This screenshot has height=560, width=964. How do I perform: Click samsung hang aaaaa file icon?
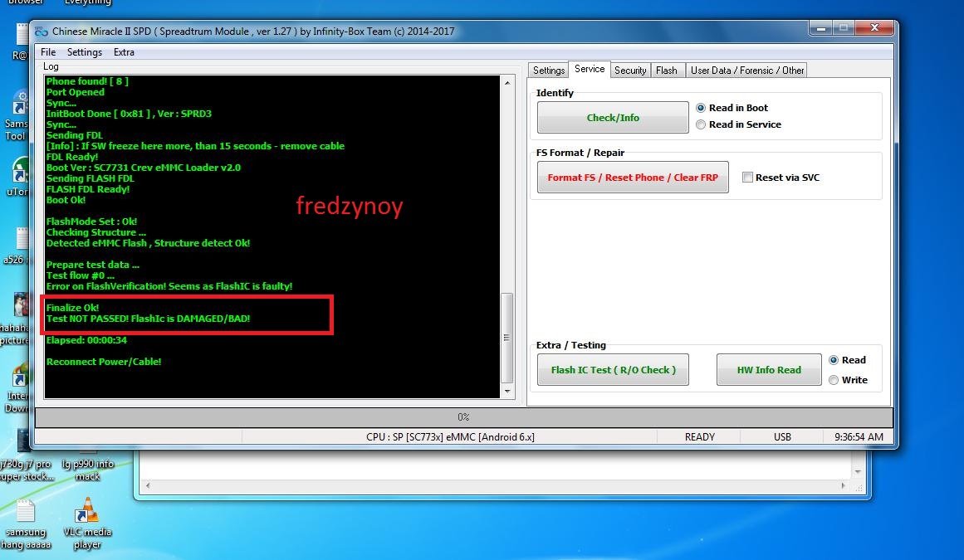tap(26, 511)
